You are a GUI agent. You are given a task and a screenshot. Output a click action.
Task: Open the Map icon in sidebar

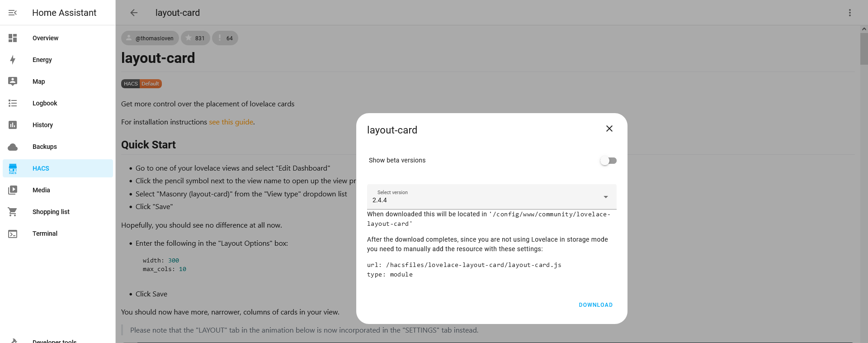point(13,81)
